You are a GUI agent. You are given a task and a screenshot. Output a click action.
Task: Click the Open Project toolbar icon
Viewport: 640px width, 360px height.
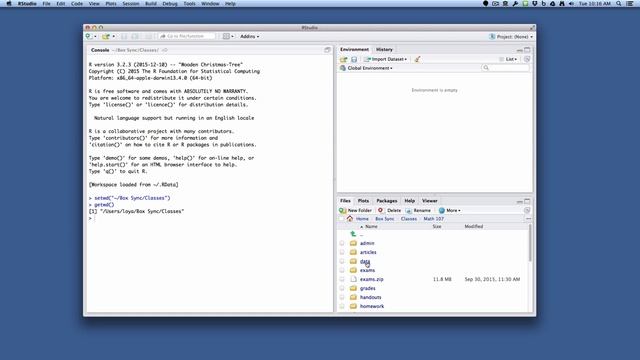pyautogui.click(x=106, y=36)
